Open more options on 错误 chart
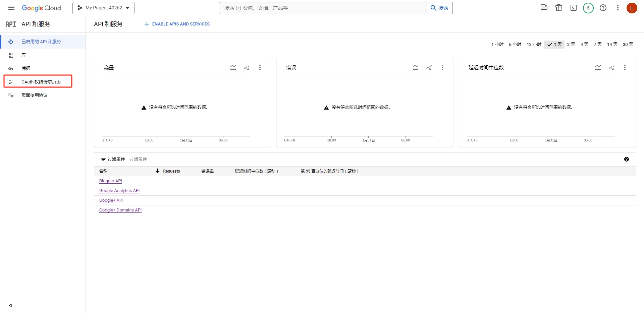This screenshot has height=314, width=644. (442, 67)
